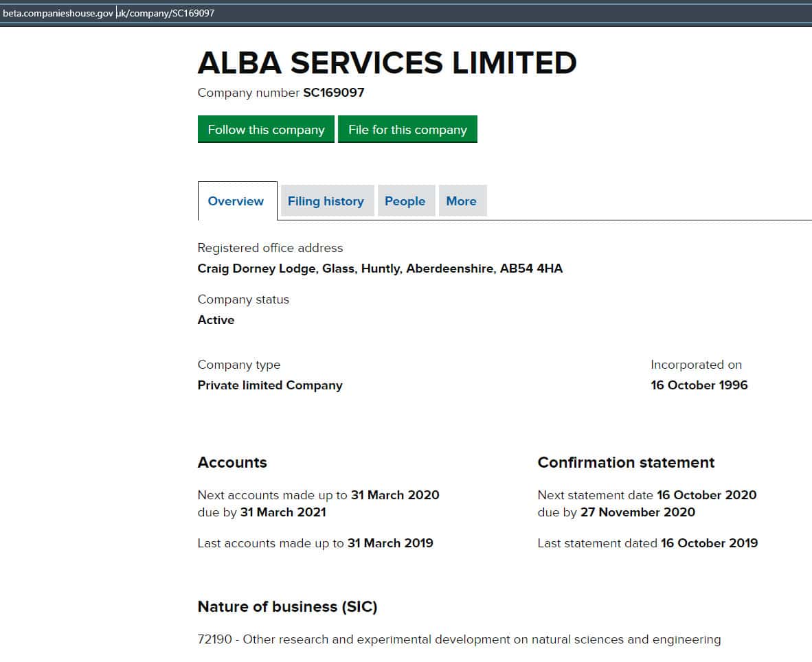The width and height of the screenshot is (812, 662).
Task: Click the Nature of business (SIC) heading
Action: pyautogui.click(x=287, y=607)
